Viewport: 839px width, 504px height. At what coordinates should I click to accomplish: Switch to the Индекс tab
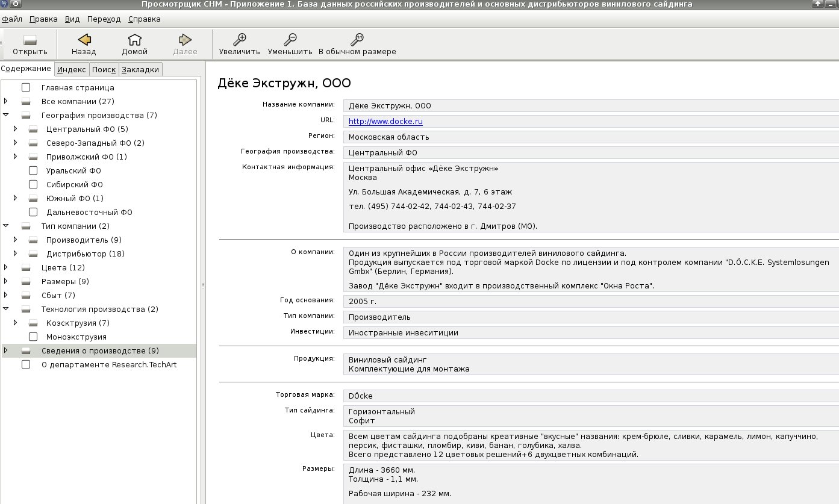(72, 69)
